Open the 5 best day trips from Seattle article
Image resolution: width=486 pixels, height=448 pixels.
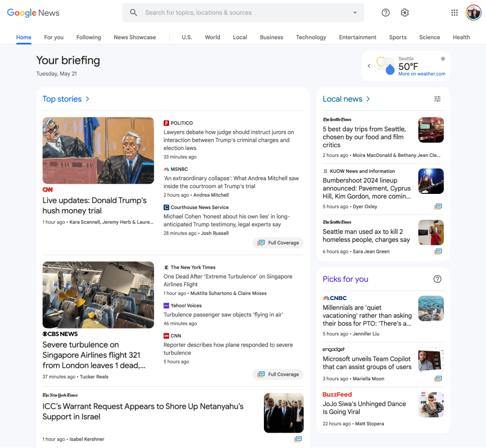364,137
